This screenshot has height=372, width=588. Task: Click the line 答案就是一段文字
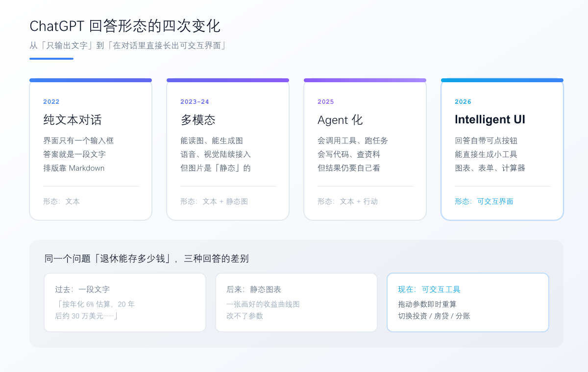point(74,154)
